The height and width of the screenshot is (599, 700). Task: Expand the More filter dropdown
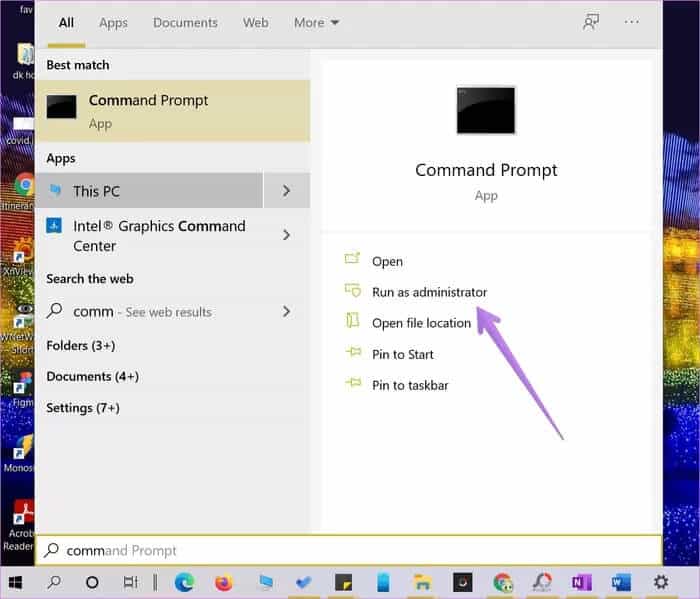pyautogui.click(x=317, y=23)
